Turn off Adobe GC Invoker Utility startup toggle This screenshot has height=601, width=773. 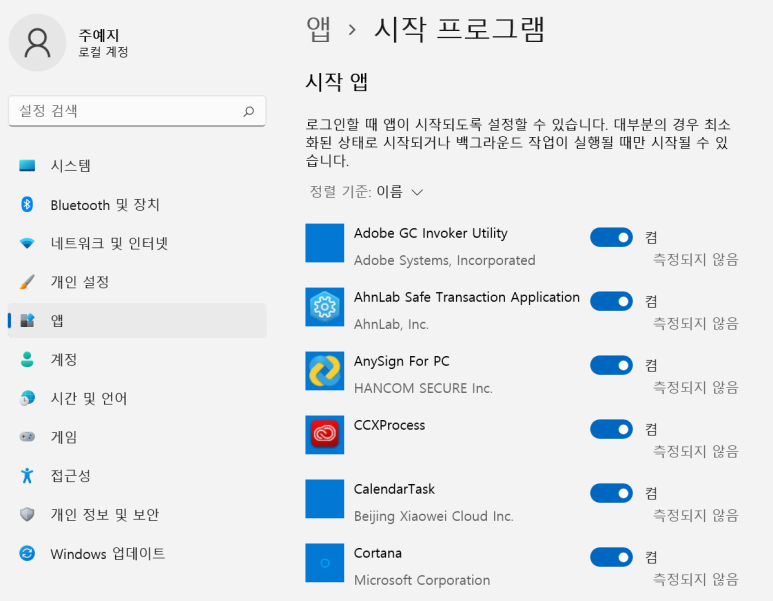pos(611,237)
